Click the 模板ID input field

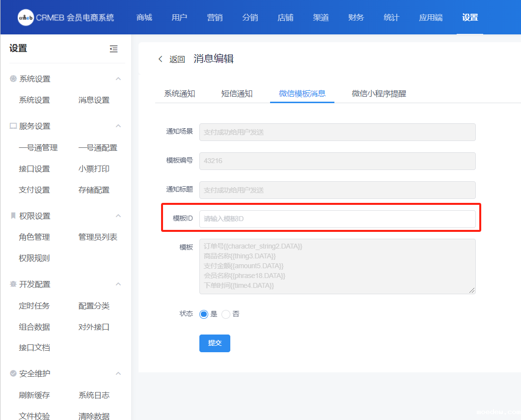(x=337, y=219)
